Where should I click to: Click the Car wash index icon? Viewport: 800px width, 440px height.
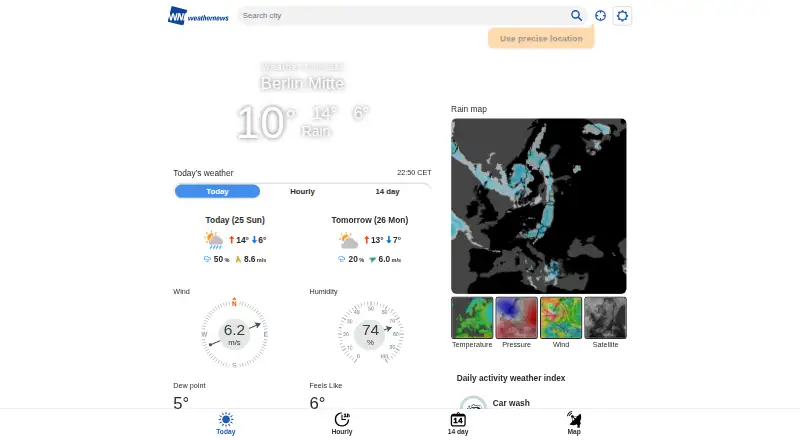point(473,403)
